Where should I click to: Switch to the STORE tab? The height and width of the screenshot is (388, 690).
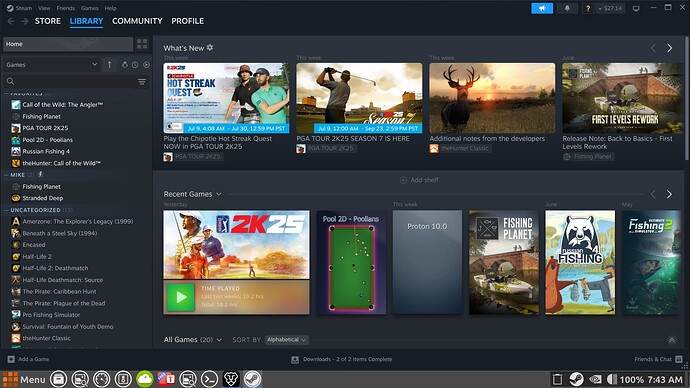[48, 21]
